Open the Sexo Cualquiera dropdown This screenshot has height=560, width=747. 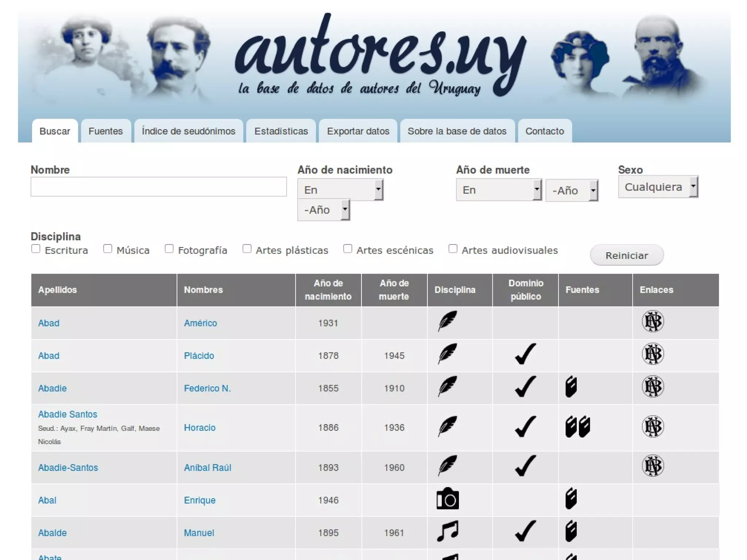(658, 187)
